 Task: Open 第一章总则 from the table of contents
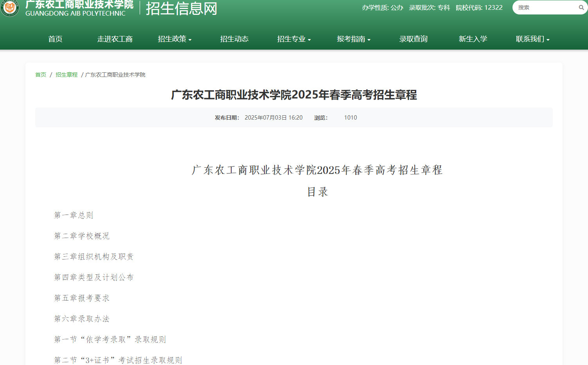click(73, 215)
